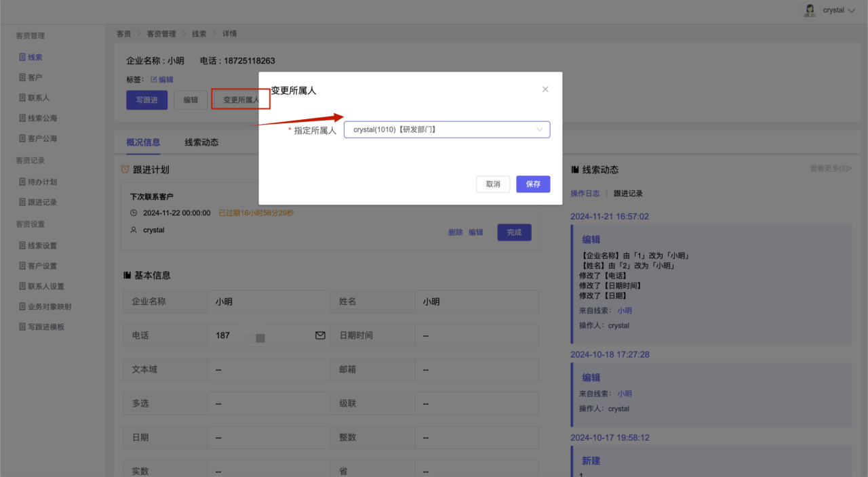
Task: Click the 客户设置 sidebar icon
Action: [x=22, y=266]
